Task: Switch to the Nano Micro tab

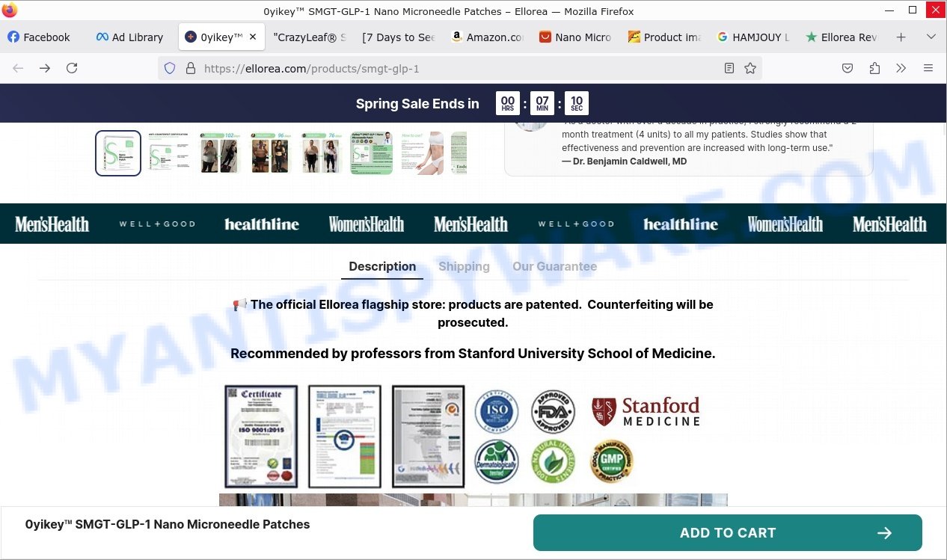Action: (575, 37)
